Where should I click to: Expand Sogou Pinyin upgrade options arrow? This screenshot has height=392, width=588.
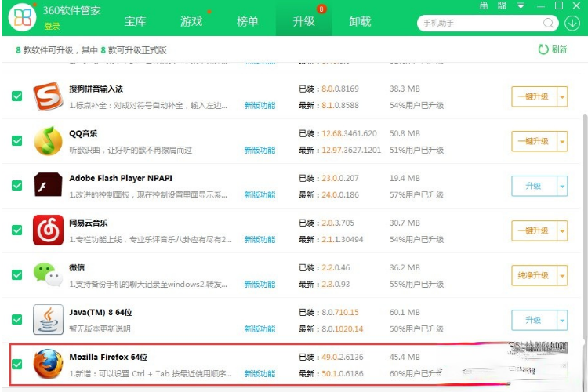562,96
